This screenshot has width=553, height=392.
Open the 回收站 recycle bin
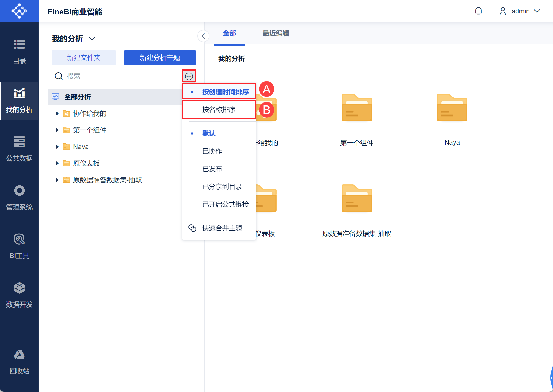19,362
